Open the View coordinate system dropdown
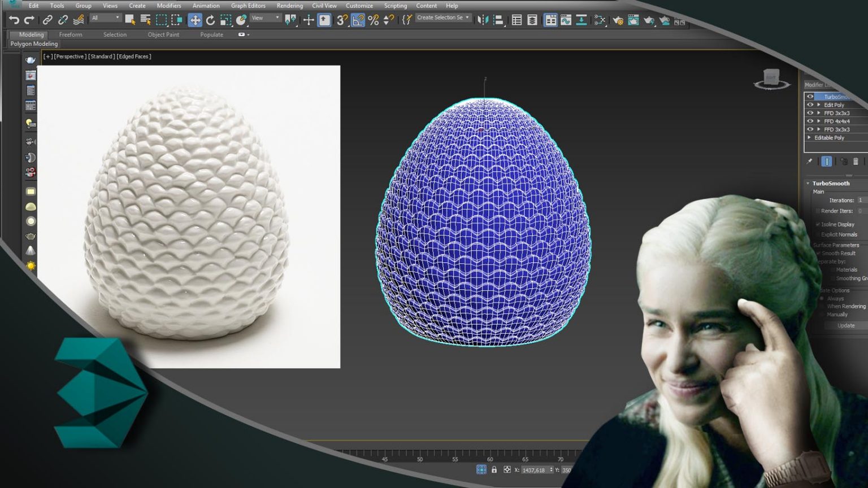Viewport: 868px width, 488px height. [x=266, y=18]
